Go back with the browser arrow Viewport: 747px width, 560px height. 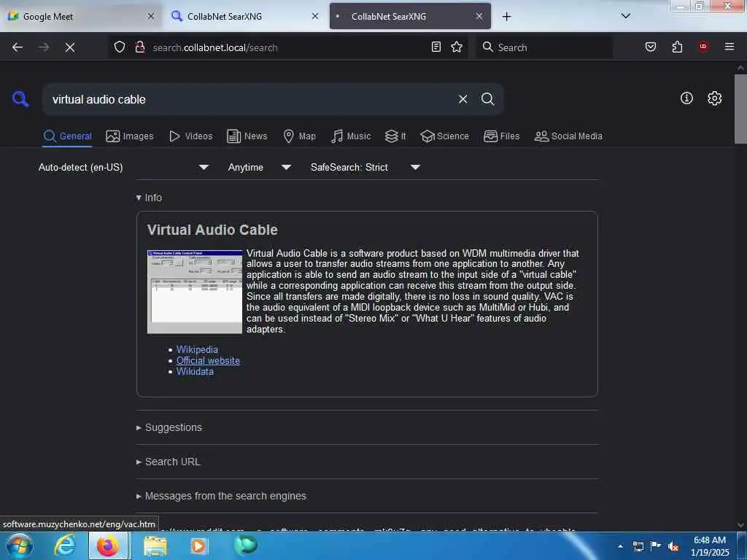pos(18,47)
